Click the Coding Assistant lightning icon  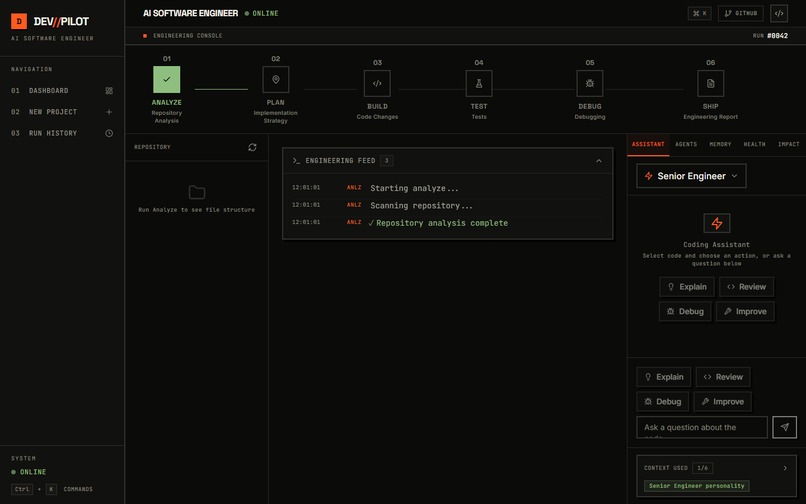(x=717, y=223)
